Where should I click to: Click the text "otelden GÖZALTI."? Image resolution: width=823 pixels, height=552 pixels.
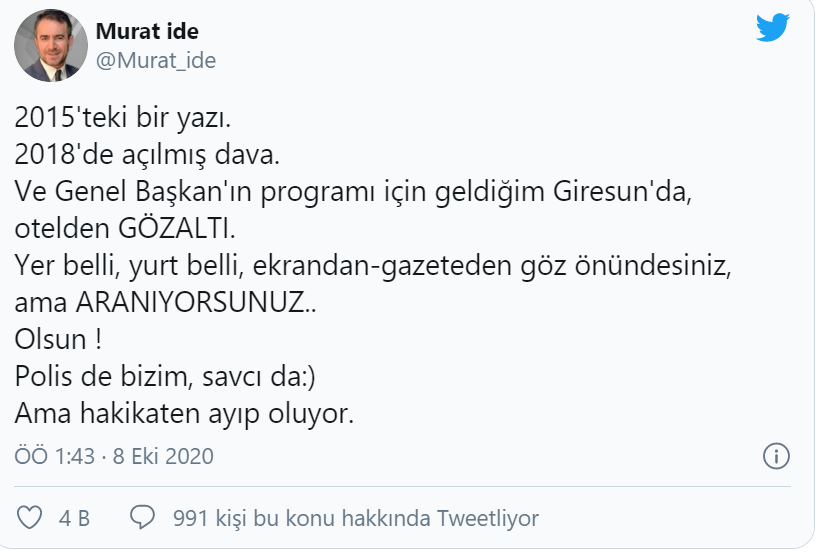coord(126,229)
